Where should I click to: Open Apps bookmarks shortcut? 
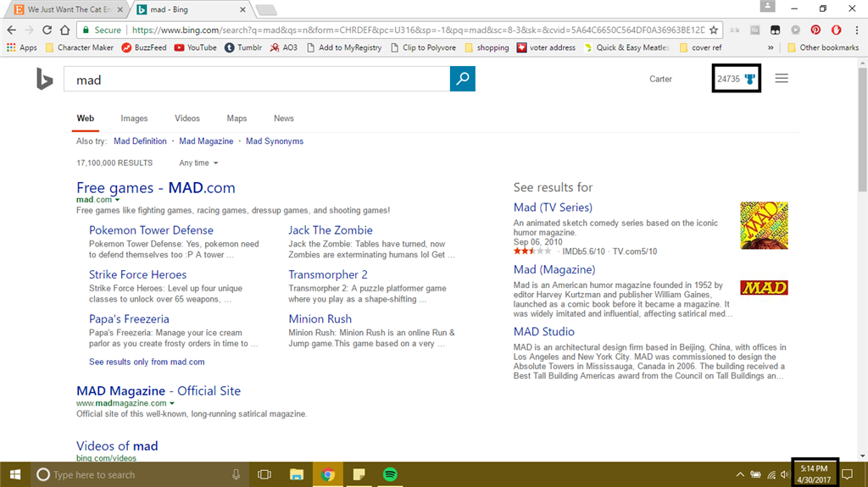[21, 47]
